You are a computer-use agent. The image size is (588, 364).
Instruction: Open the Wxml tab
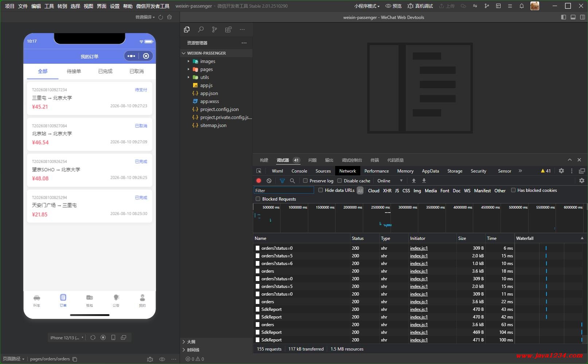pos(277,171)
